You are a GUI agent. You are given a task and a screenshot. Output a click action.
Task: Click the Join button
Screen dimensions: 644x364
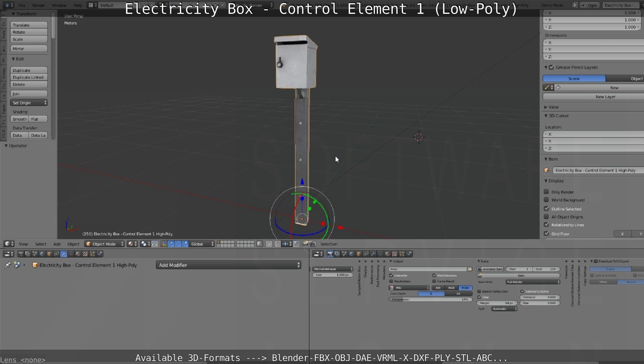click(29, 94)
